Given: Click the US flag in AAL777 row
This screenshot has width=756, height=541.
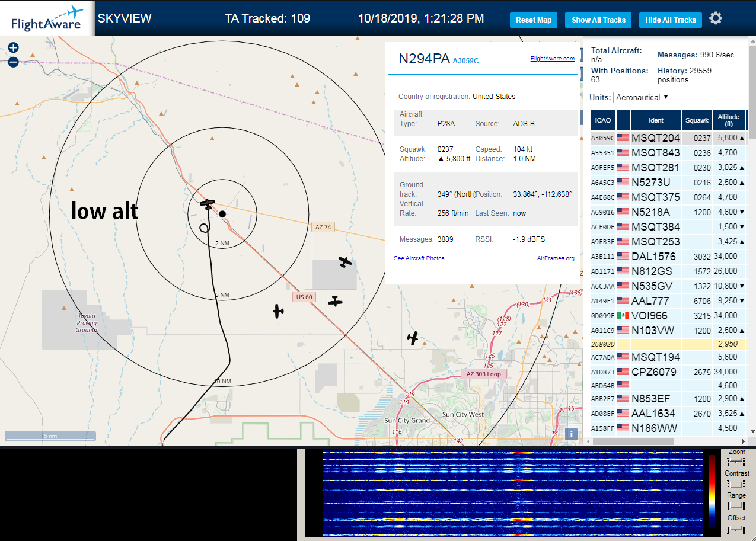Looking at the screenshot, I should click(x=623, y=300).
